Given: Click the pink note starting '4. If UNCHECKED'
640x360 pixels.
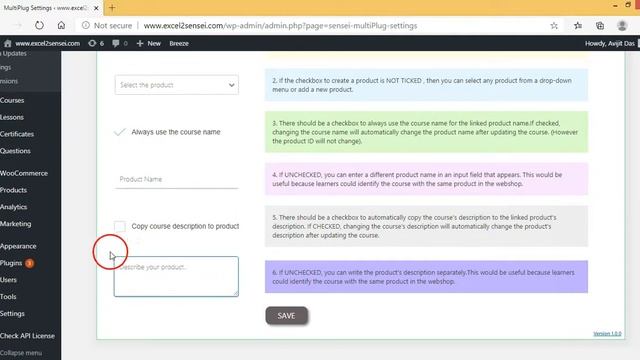Looking at the screenshot, I should [x=427, y=179].
